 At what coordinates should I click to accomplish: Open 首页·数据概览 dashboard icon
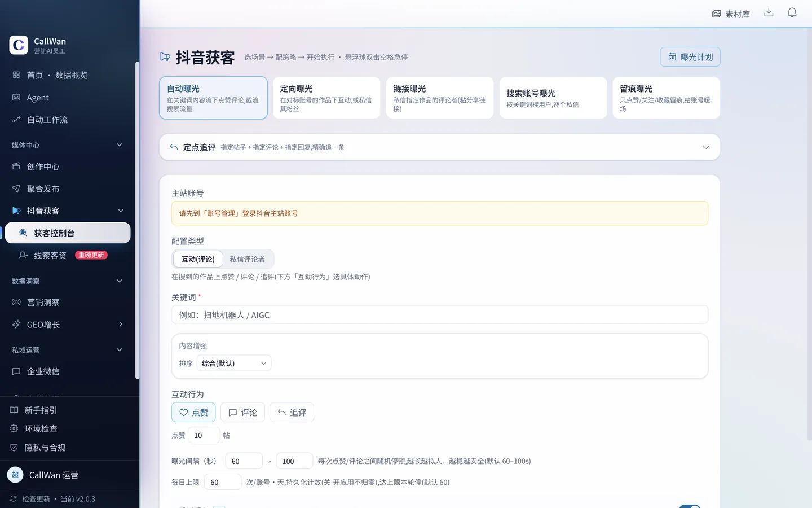pos(16,75)
